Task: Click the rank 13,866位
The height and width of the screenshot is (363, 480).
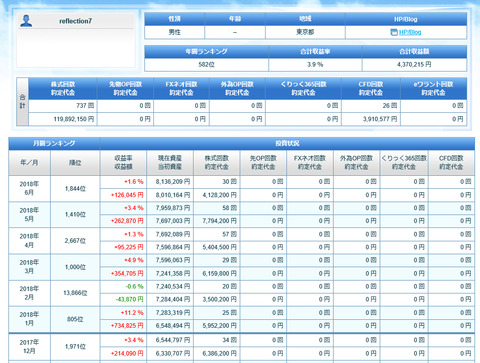Action: [75, 293]
